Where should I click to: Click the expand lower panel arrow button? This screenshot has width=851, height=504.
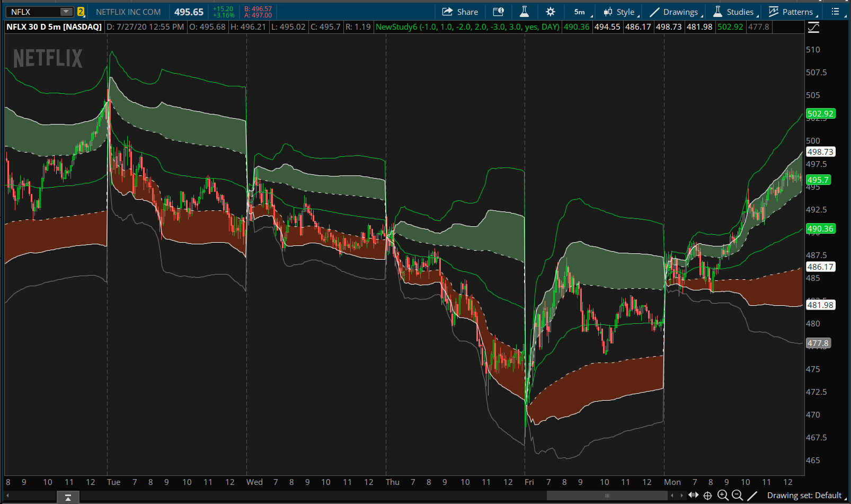(x=68, y=497)
